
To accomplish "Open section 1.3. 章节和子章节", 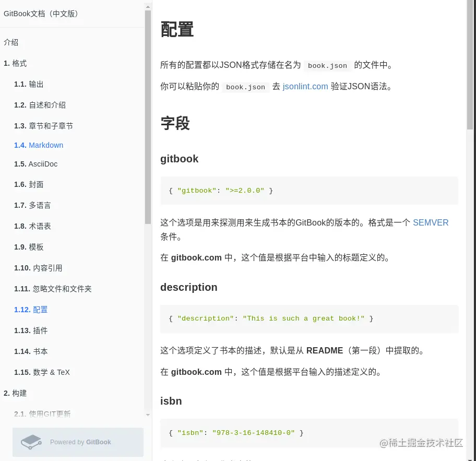I will (x=44, y=126).
